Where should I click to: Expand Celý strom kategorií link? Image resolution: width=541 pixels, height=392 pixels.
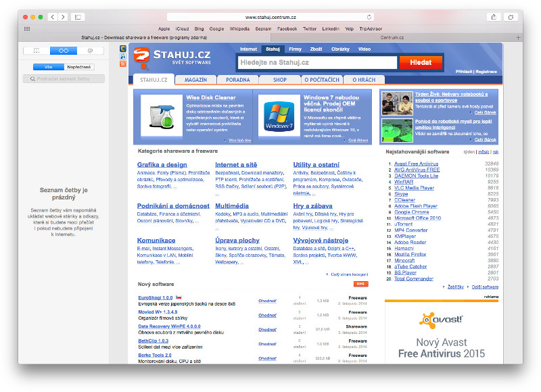pos(349,274)
